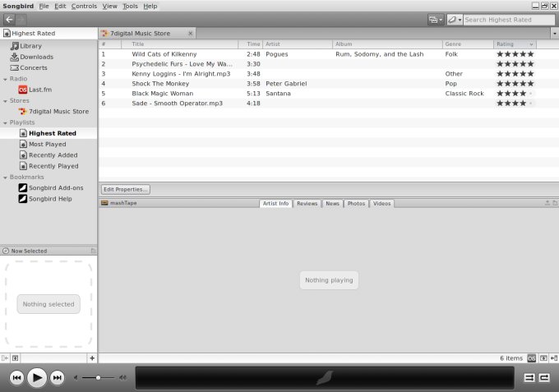Skip to the next track
The image size is (559, 392).
[x=58, y=377]
